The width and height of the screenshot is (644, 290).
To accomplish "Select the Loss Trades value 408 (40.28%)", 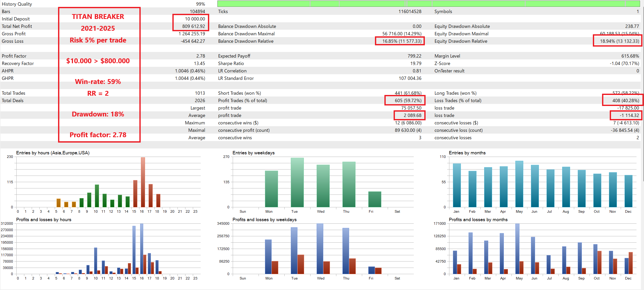I will click(x=626, y=101).
